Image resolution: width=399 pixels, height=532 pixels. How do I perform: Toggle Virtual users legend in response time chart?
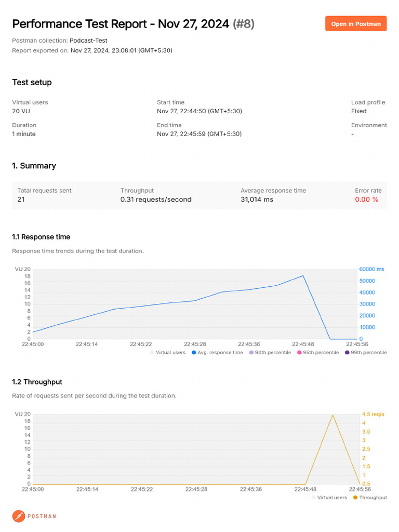[x=168, y=353]
